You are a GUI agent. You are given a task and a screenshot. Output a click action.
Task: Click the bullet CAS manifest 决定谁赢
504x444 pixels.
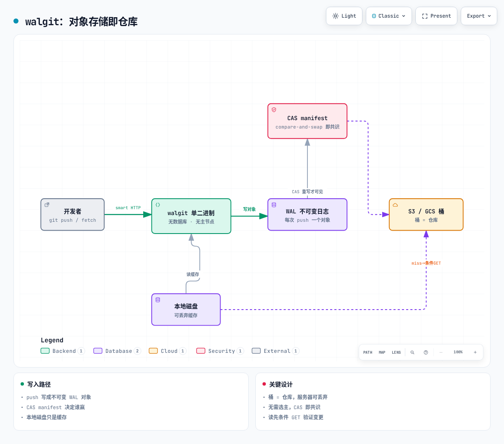[x=55, y=407]
